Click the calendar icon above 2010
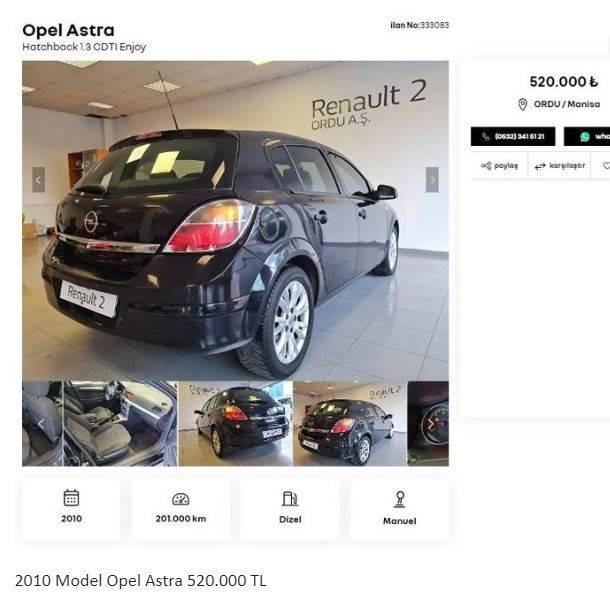The height and width of the screenshot is (606, 610). tap(71, 498)
